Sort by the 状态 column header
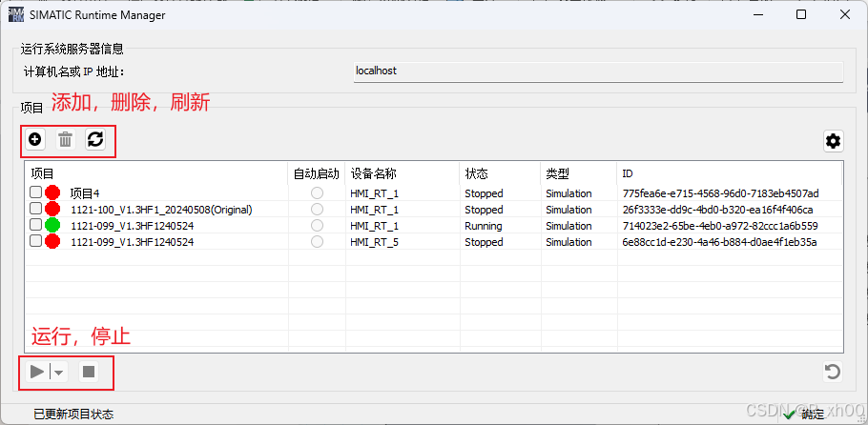 tap(500, 173)
